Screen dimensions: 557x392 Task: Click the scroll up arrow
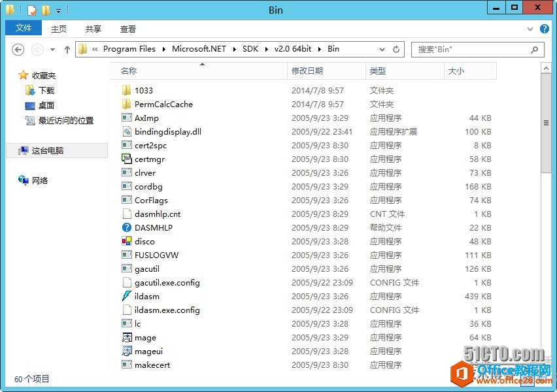(x=546, y=68)
